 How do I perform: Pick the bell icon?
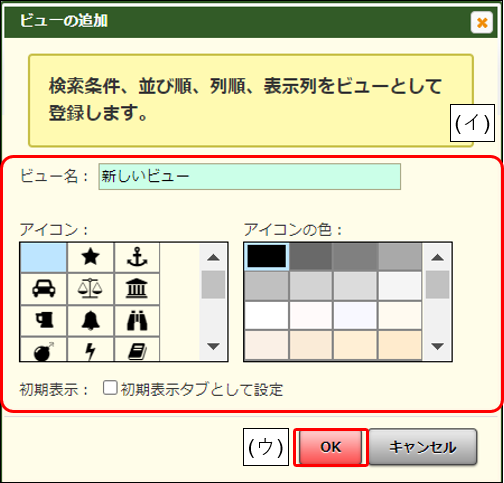[90, 320]
